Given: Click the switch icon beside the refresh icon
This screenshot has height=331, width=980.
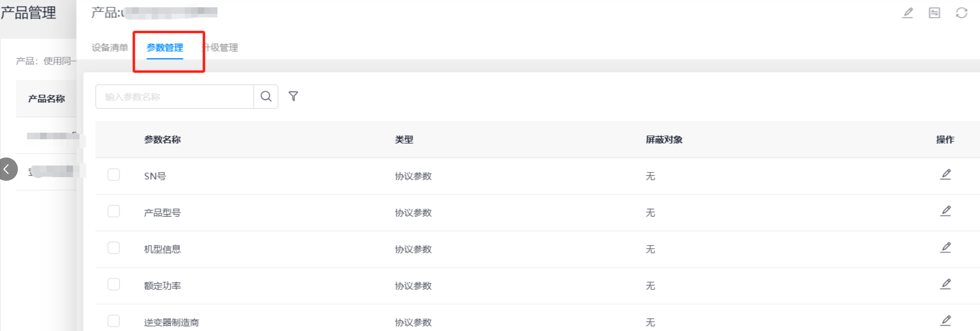Looking at the screenshot, I should tap(934, 13).
